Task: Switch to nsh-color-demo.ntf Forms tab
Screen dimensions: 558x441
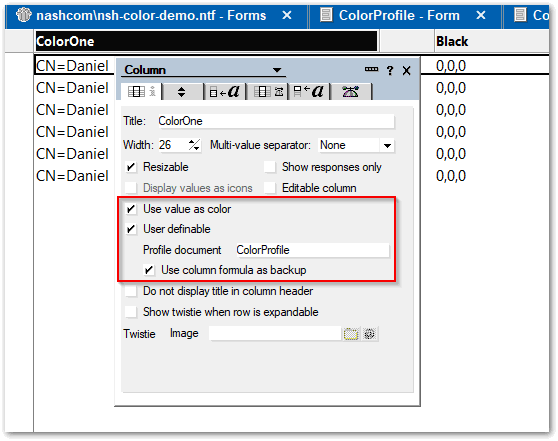Action: [x=151, y=16]
